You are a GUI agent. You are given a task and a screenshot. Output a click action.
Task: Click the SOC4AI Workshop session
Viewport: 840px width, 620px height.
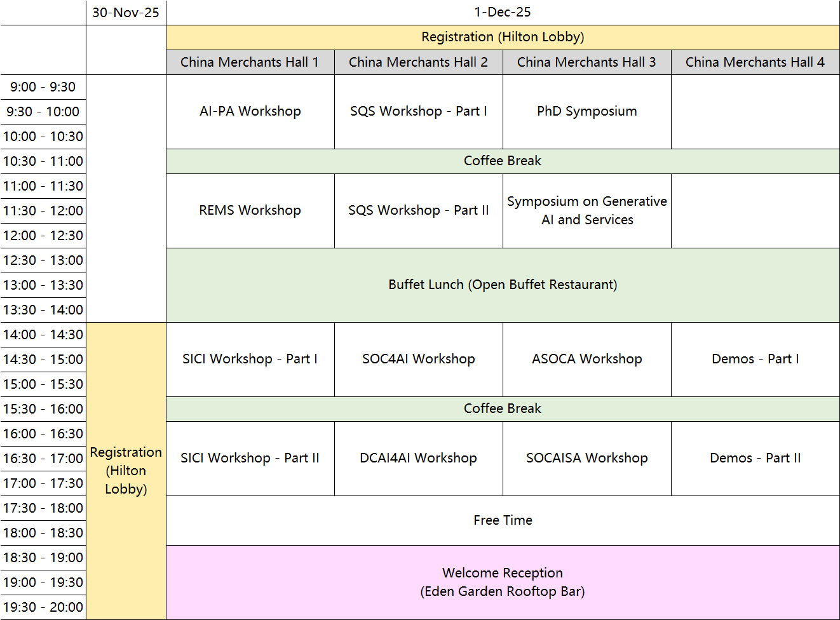coord(418,359)
